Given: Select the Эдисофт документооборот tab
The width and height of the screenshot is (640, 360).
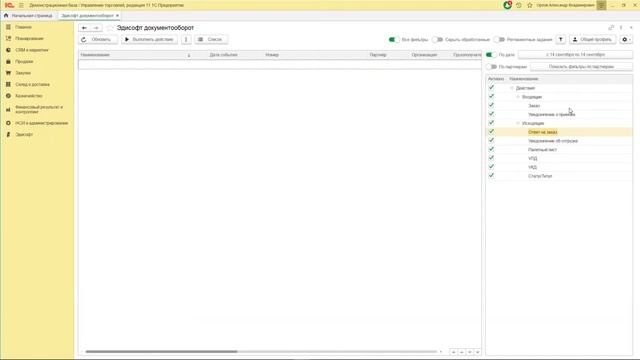Looking at the screenshot, I should point(87,16).
